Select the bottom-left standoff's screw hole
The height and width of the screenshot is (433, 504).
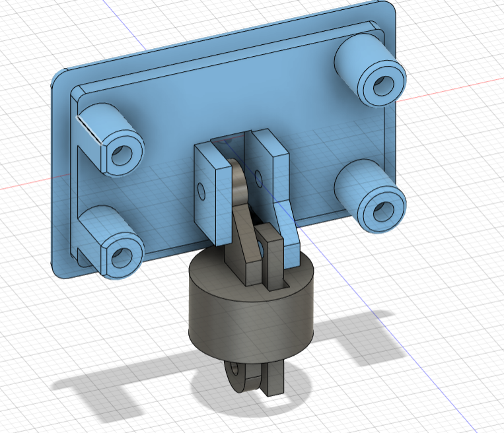pyautogui.click(x=122, y=257)
